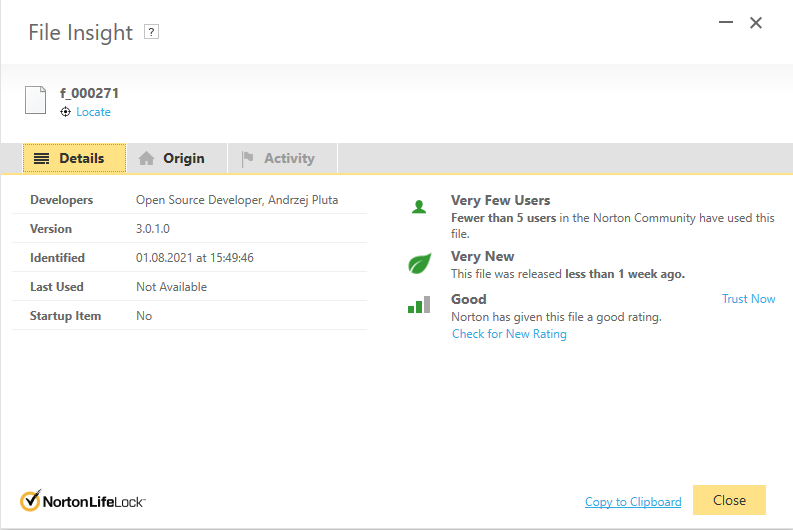Click the Developers row label

(x=62, y=200)
